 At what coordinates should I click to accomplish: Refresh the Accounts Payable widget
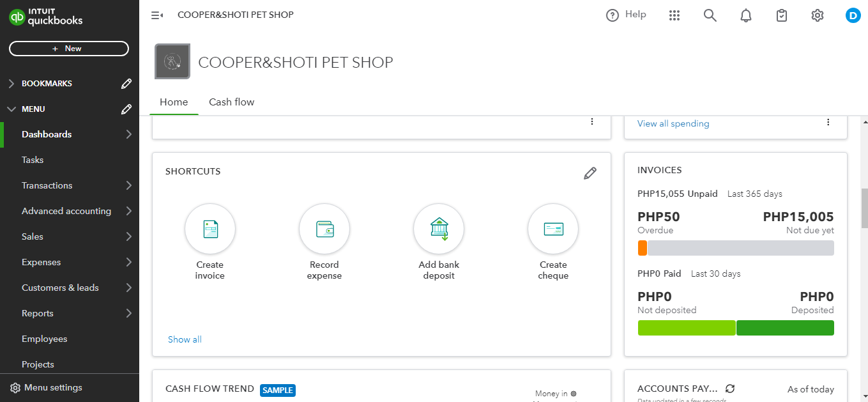[730, 389]
